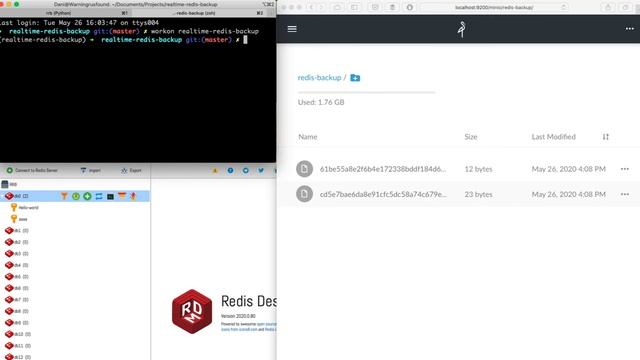Switch to the irb (Python) terminal tab
The image size is (640, 360).
click(58, 13)
